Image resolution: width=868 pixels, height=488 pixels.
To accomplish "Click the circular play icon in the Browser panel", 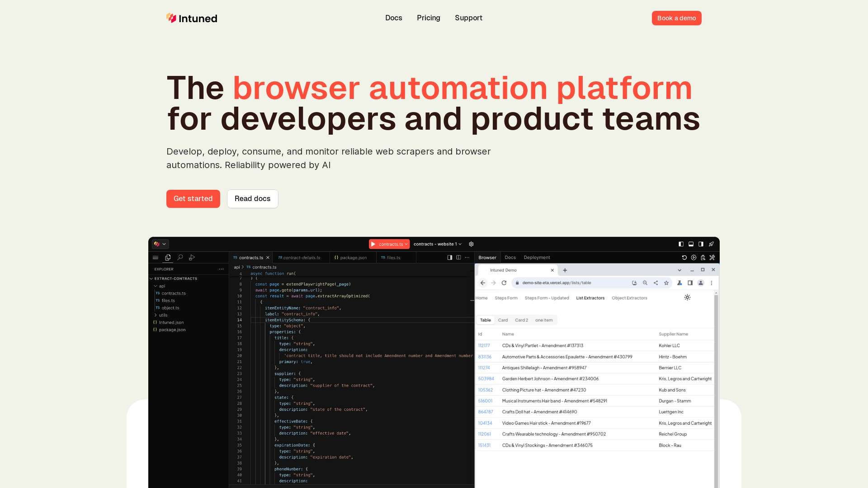I will tap(693, 258).
